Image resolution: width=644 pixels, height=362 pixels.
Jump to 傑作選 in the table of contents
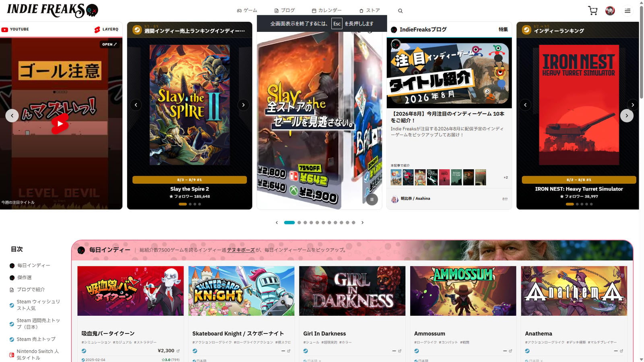[21, 278]
